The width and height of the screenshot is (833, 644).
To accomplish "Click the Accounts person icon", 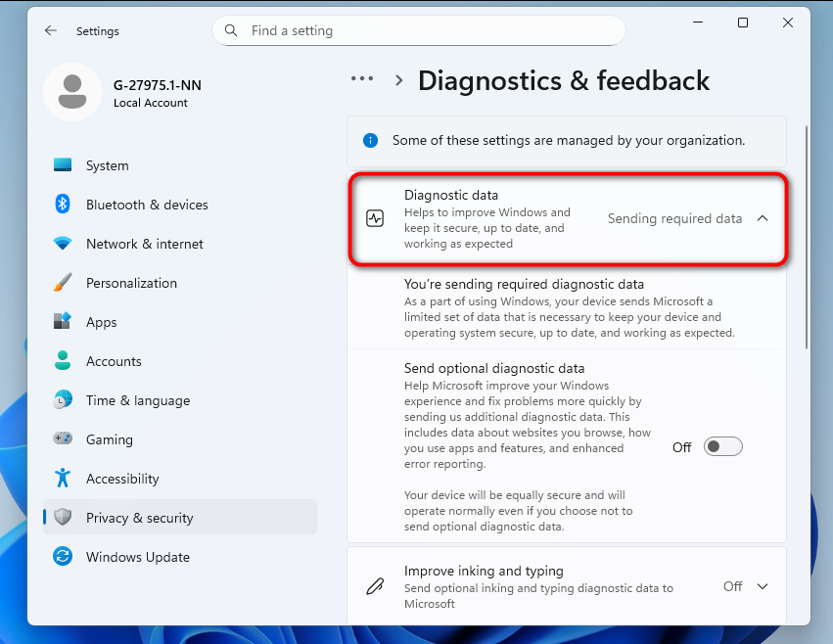I will 63,361.
